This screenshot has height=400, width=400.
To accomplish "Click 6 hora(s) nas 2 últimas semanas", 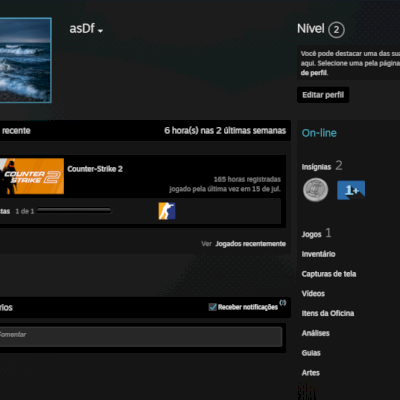I will (225, 131).
